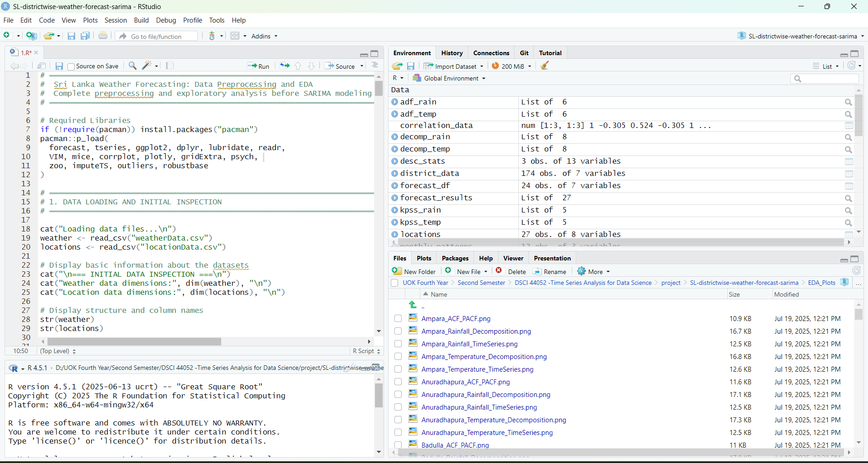Save all open documents icon
Image resolution: width=868 pixels, height=463 pixels.
click(x=85, y=36)
